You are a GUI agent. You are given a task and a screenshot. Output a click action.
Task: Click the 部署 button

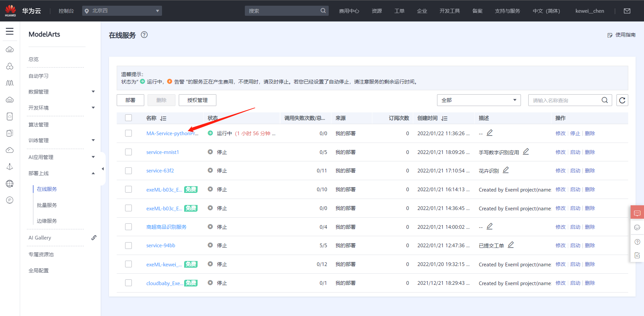click(x=130, y=100)
